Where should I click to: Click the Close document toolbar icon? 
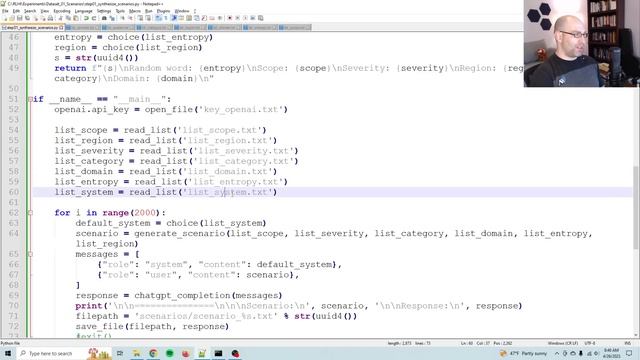pyautogui.click(x=36, y=18)
